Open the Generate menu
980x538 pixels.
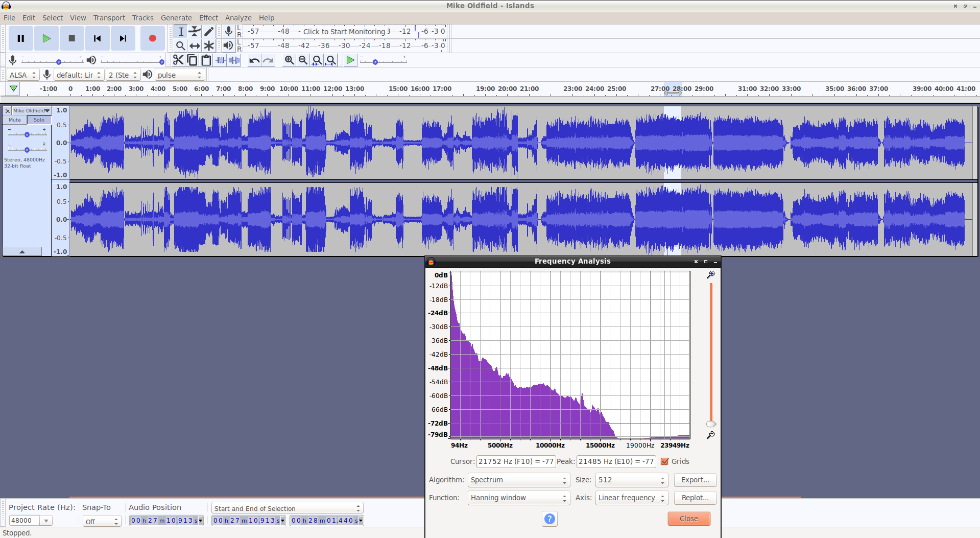coord(176,18)
